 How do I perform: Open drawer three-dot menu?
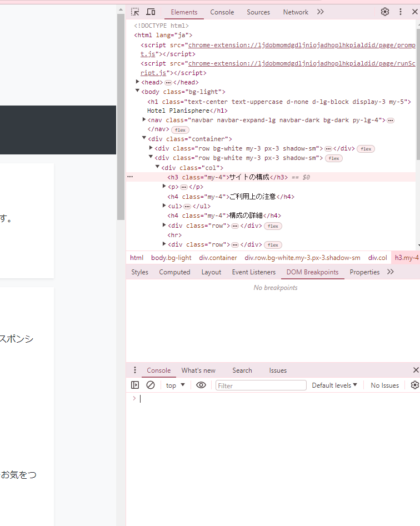[x=135, y=370]
